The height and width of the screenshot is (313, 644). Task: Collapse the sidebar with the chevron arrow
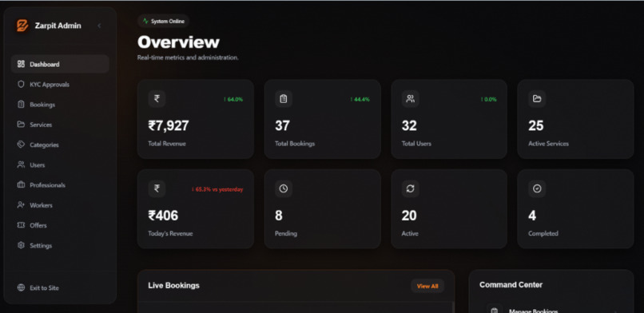pos(99,26)
